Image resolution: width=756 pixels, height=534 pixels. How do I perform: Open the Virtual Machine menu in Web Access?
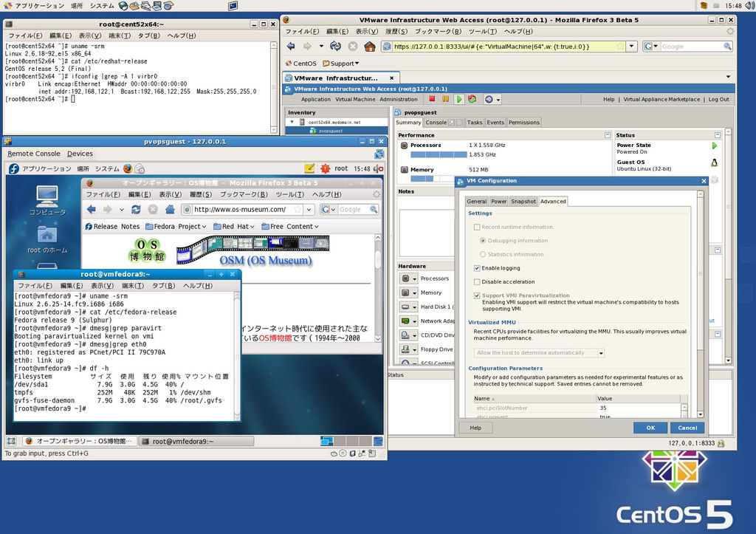point(355,100)
